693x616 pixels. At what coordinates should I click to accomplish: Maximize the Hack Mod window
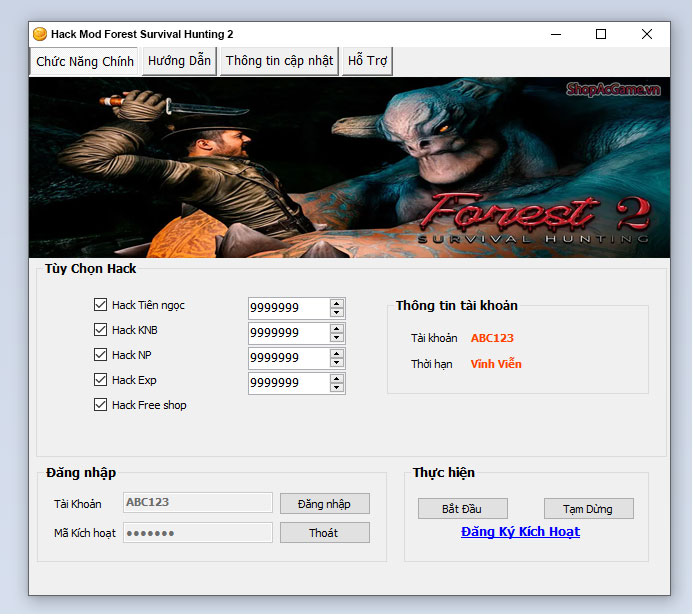point(601,34)
